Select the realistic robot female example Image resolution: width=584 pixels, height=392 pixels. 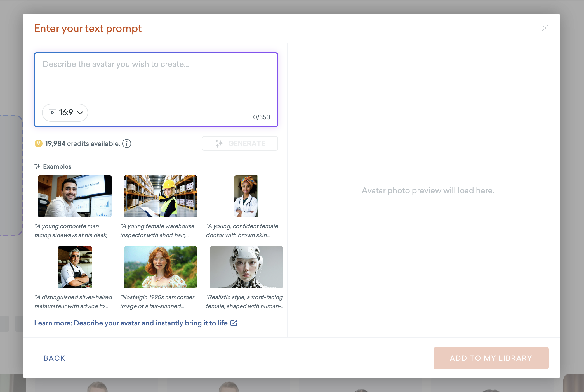(246, 267)
